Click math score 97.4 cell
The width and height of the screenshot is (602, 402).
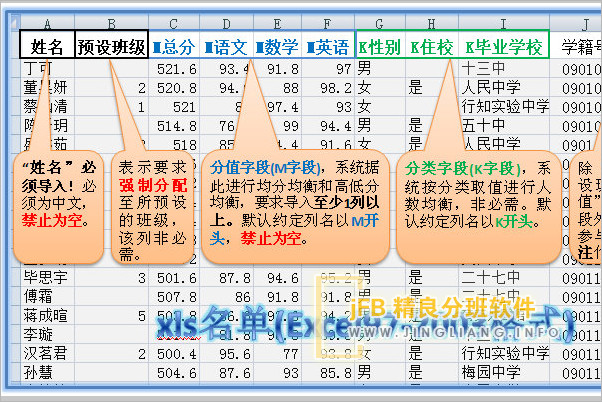click(x=282, y=107)
